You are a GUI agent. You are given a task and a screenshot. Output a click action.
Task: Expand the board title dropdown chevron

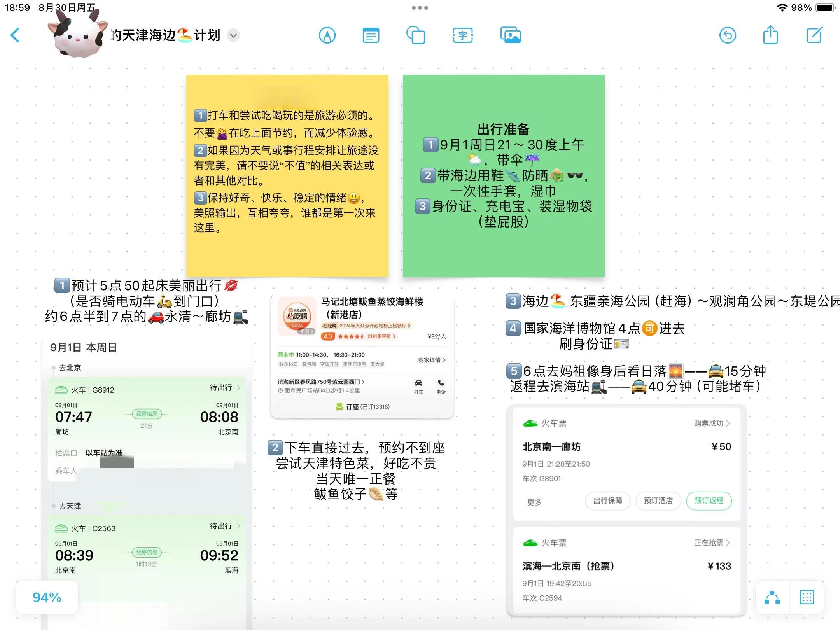click(x=233, y=35)
